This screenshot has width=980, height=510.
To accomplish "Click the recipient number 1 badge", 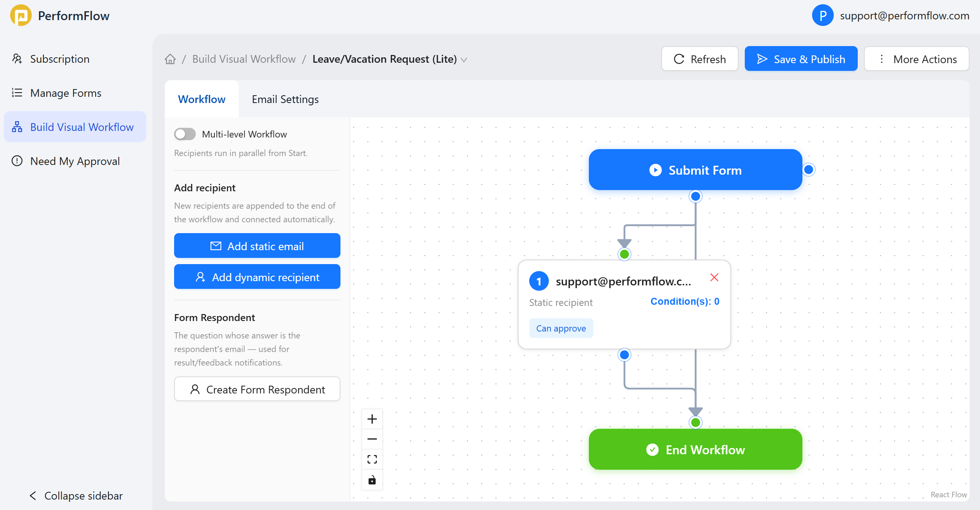I will click(x=539, y=281).
